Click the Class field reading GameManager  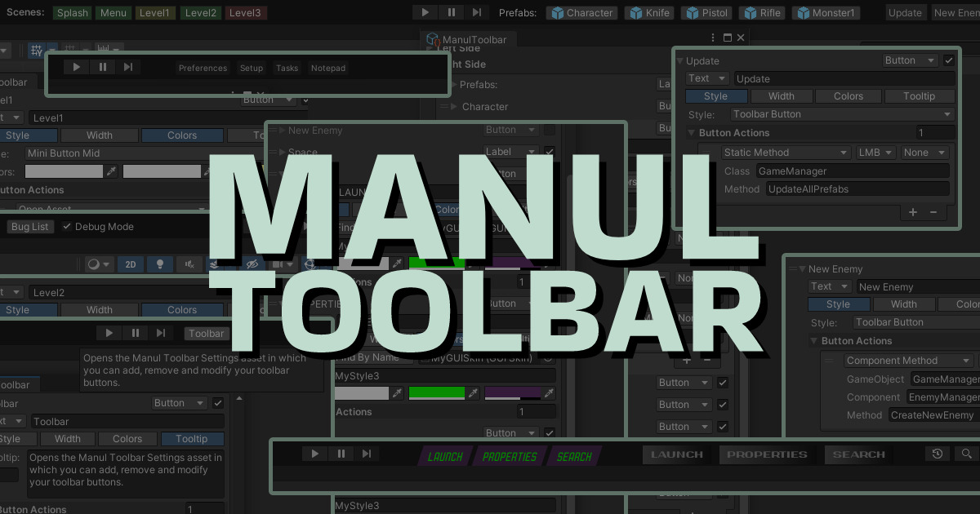pyautogui.click(x=852, y=171)
